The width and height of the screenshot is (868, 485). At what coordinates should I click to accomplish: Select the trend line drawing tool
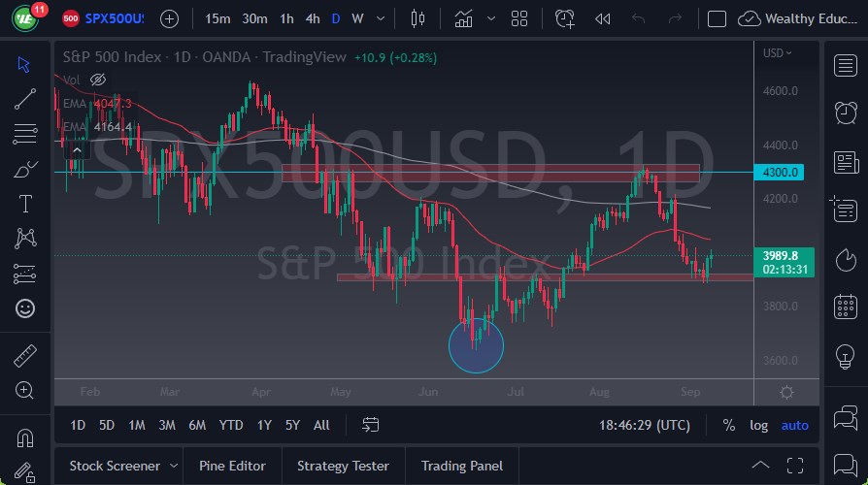click(x=25, y=97)
